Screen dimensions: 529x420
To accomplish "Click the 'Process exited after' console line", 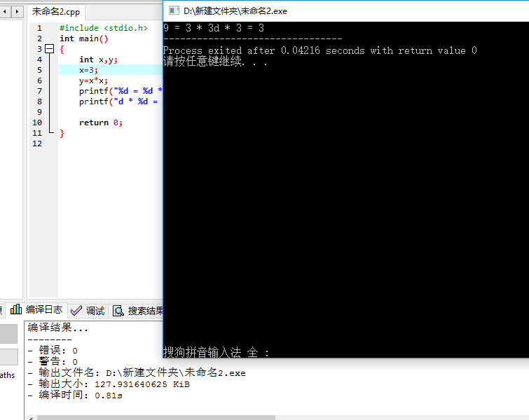I will pyautogui.click(x=320, y=50).
